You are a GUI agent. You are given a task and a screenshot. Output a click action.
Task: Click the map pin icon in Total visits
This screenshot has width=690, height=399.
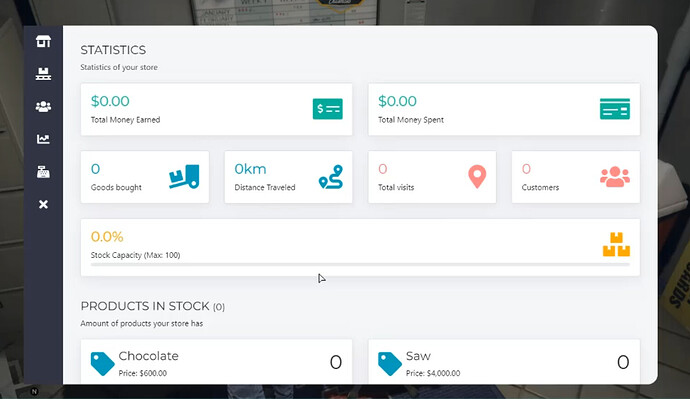tap(477, 177)
